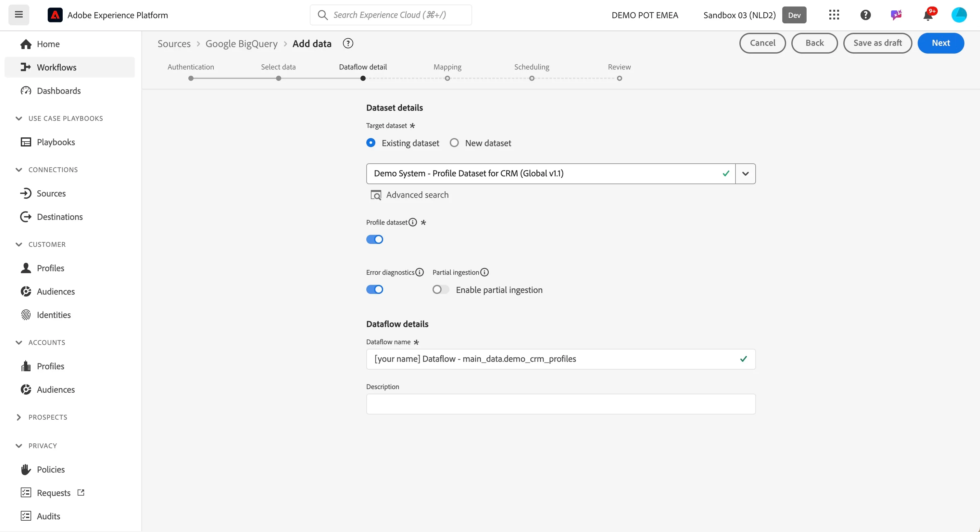Open Policies under Privacy
This screenshot has height=532, width=980.
point(69,469)
